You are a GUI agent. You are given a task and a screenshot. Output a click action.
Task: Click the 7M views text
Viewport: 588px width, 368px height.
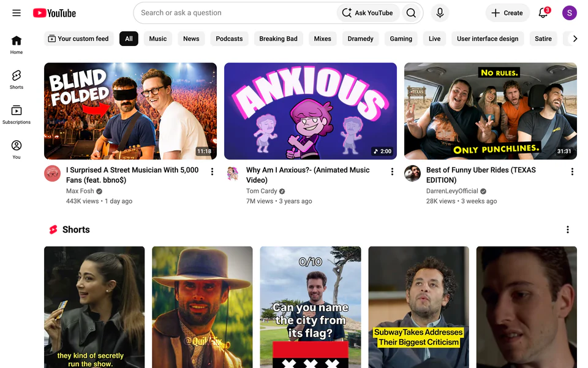coord(260,201)
